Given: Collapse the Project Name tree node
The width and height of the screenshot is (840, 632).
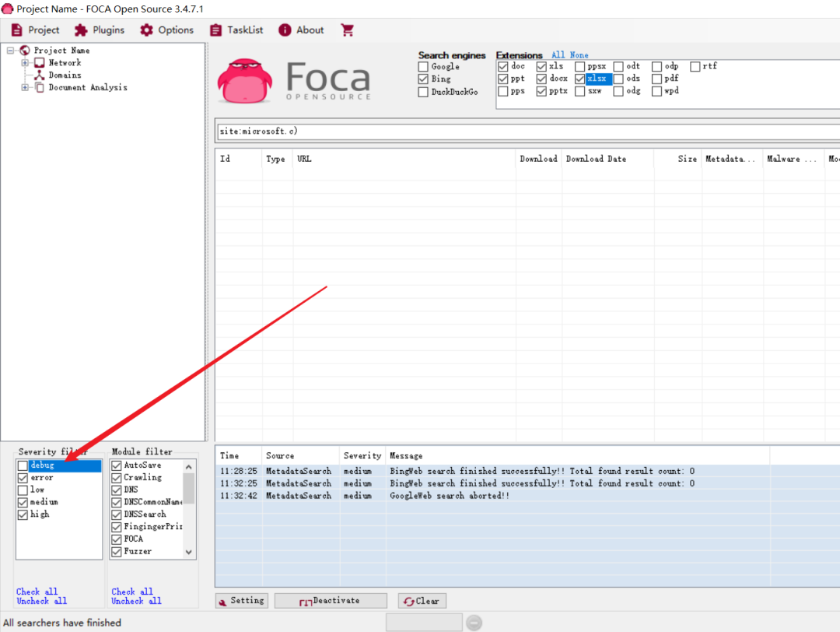Looking at the screenshot, I should point(10,51).
